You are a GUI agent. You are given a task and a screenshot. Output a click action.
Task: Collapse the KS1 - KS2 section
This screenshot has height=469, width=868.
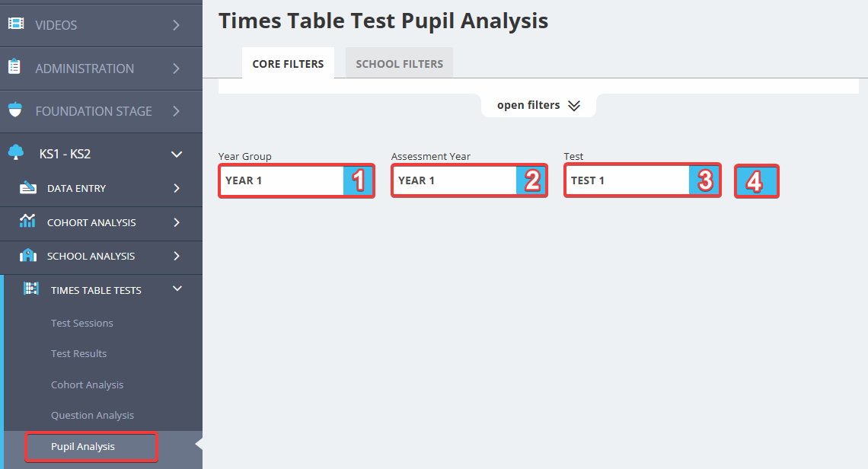177,153
